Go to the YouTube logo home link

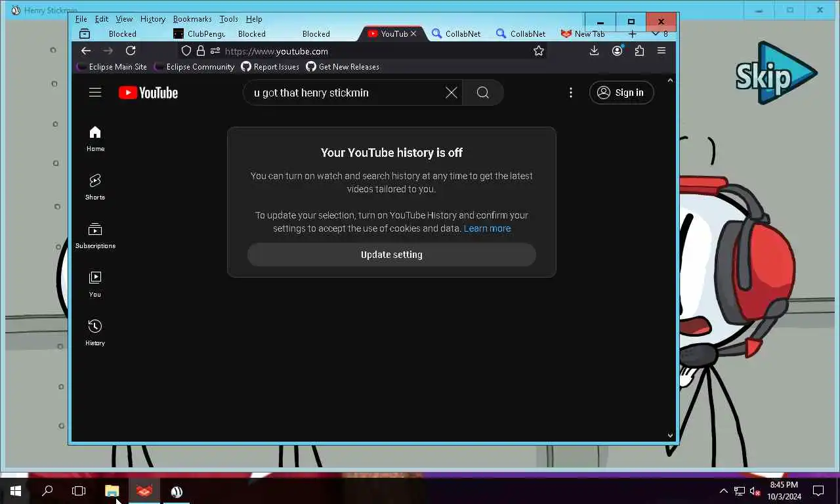coord(148,93)
